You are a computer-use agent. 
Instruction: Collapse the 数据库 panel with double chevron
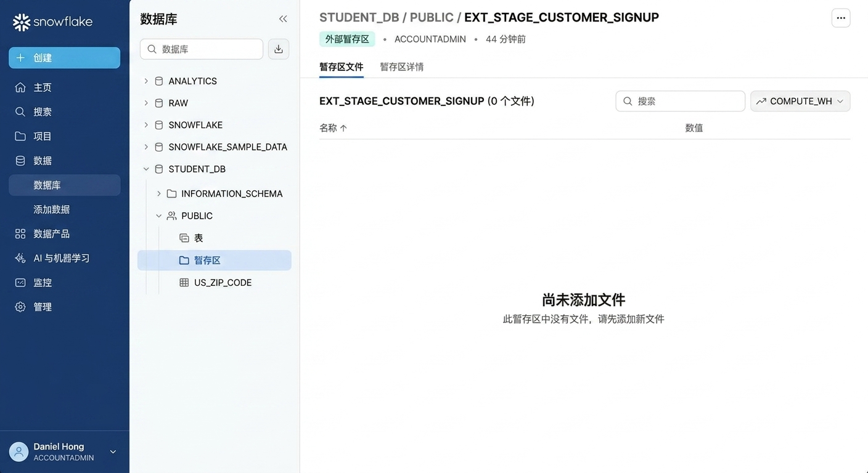click(283, 19)
